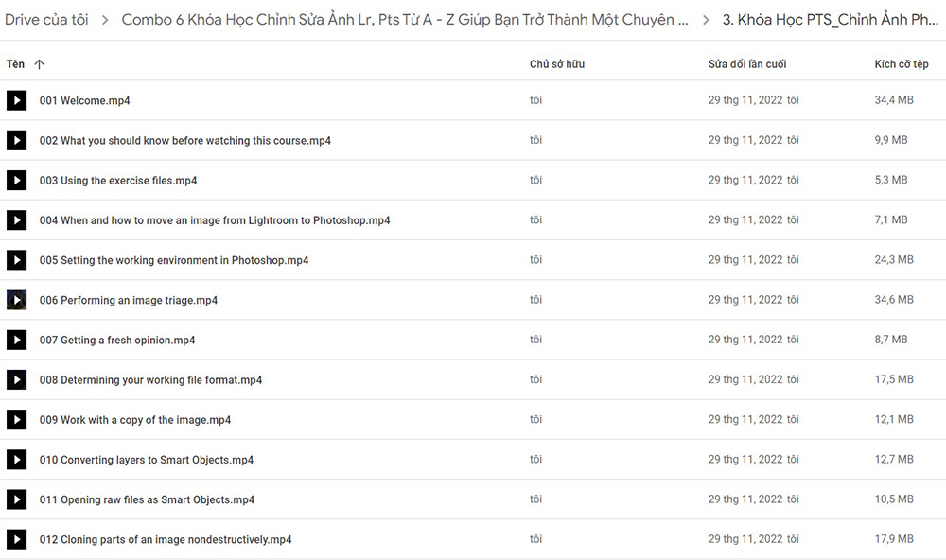Image resolution: width=946 pixels, height=560 pixels.
Task: Open the Drive của tôi breadcrumb
Action: pyautogui.click(x=46, y=20)
